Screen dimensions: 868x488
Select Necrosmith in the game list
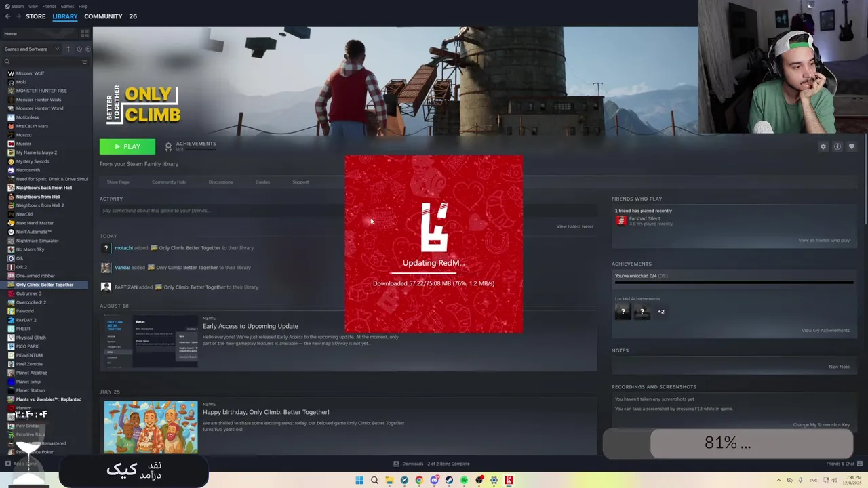pos(28,170)
